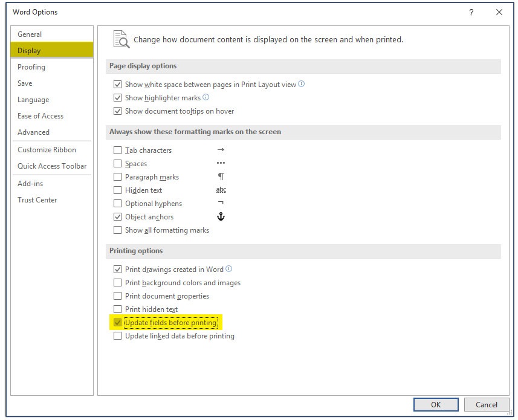Click the document magnifier display icon

click(x=121, y=39)
